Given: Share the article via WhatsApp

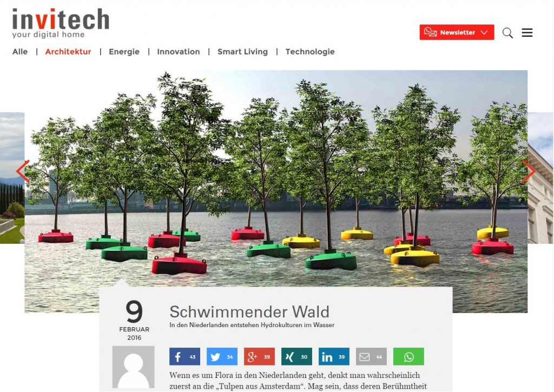Looking at the screenshot, I should tap(408, 357).
